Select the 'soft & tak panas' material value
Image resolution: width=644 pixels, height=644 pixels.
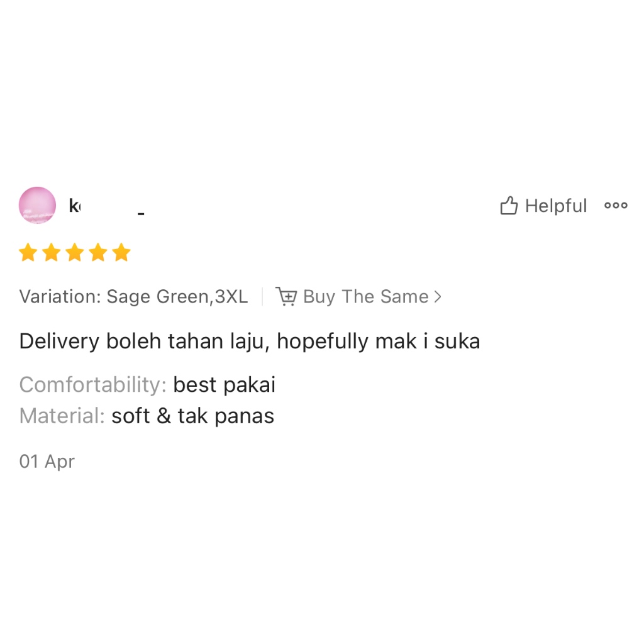(193, 416)
